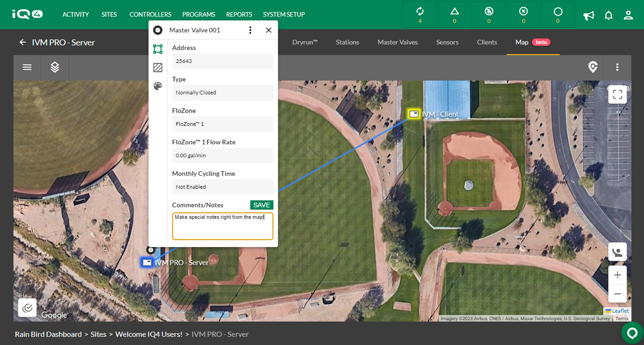Open the map toolbar three-dot menu
The width and height of the screenshot is (644, 345).
click(617, 67)
